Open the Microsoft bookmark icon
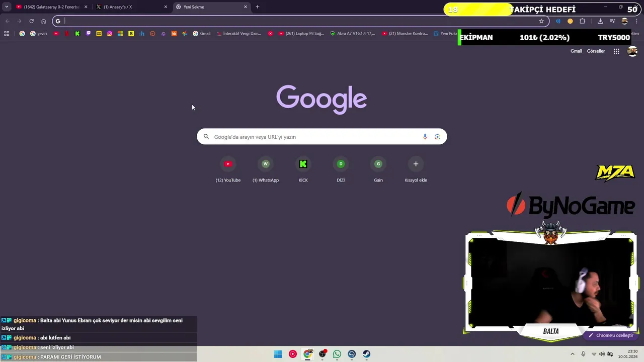This screenshot has height=362, width=644. (120, 34)
